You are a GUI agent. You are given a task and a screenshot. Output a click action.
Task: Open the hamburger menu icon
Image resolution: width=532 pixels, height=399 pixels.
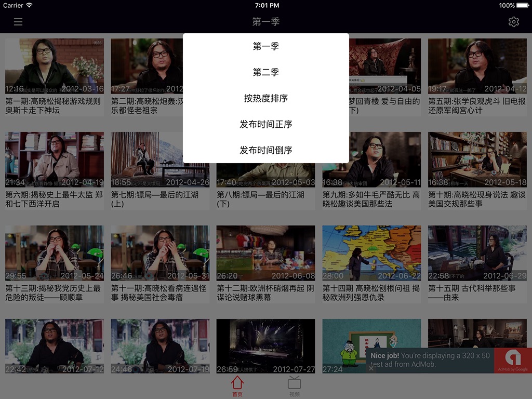click(18, 22)
